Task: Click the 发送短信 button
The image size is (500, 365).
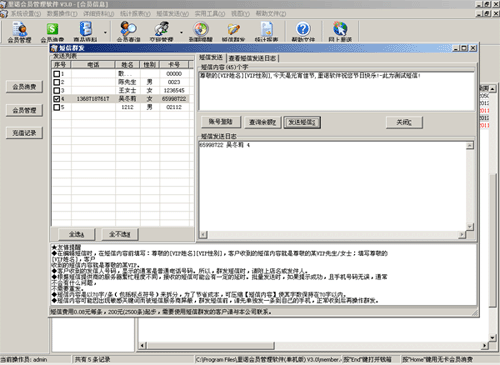Action: [302, 122]
